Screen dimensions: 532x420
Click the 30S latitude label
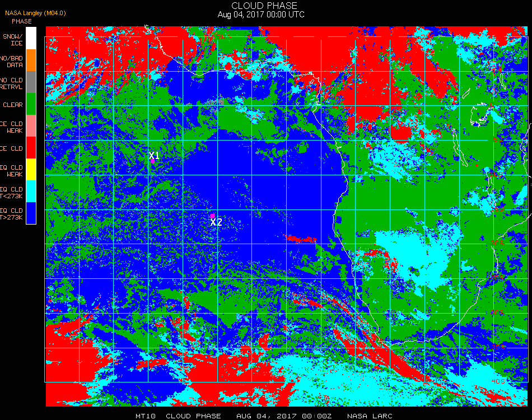pyautogui.click(x=497, y=312)
